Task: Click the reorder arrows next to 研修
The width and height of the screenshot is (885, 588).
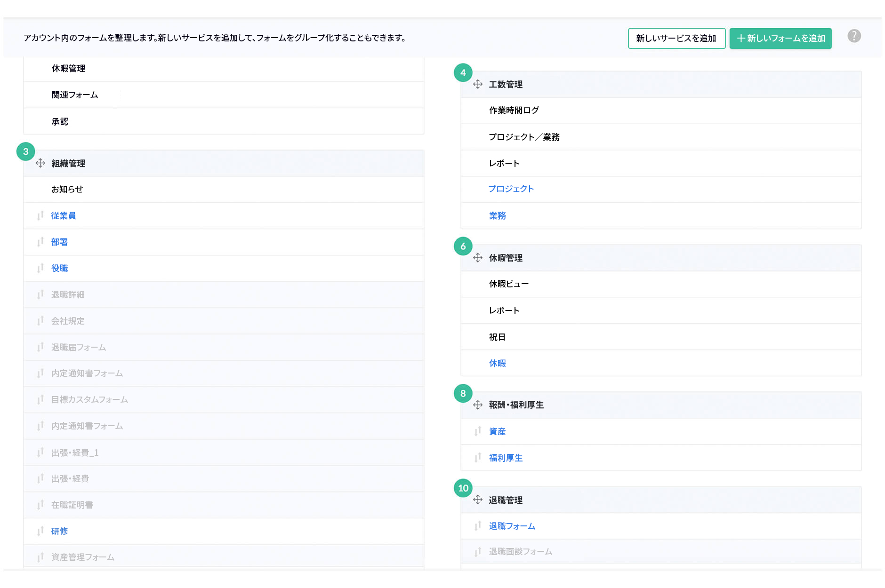Action: tap(40, 531)
